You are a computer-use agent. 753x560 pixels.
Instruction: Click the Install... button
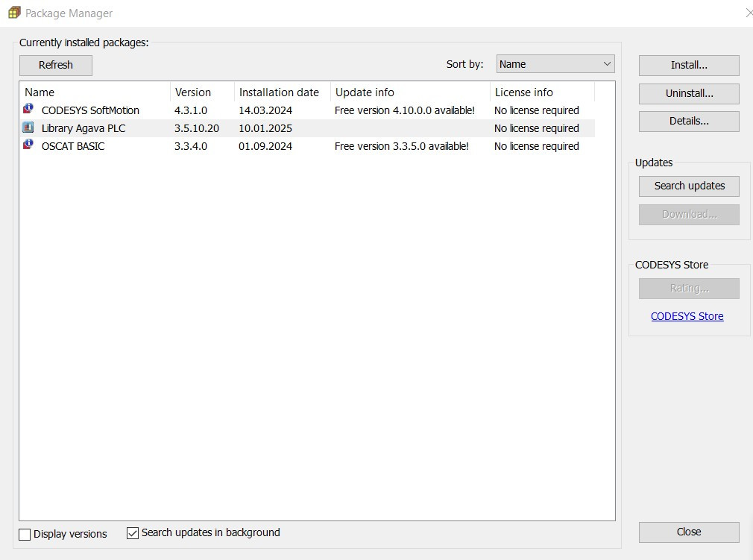[x=689, y=65]
